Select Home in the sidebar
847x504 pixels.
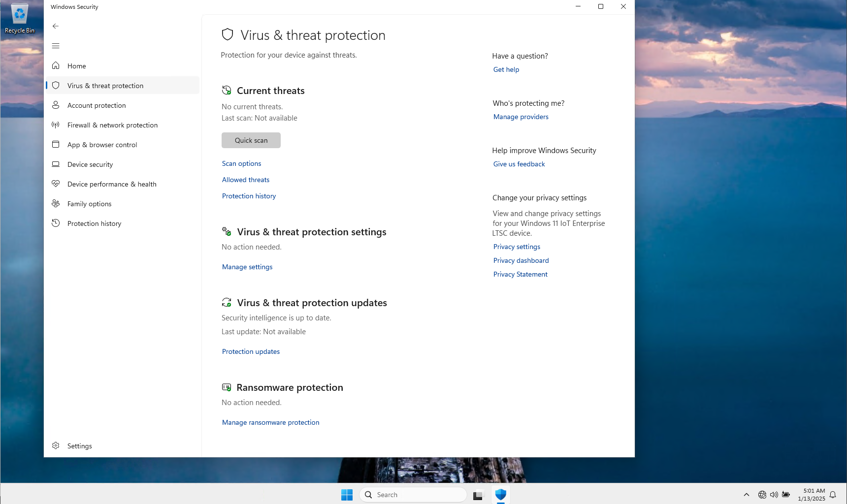tap(123, 65)
